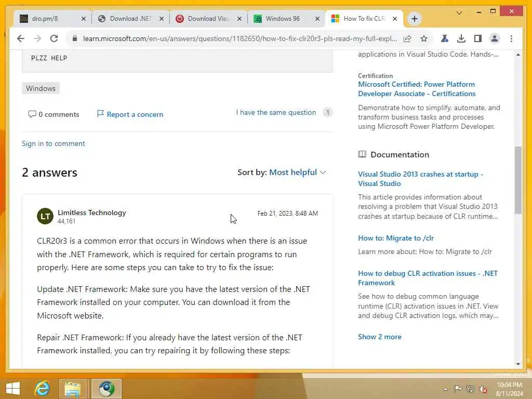Open the downloads tray
Image resolution: width=532 pixels, height=399 pixels.
click(461, 38)
